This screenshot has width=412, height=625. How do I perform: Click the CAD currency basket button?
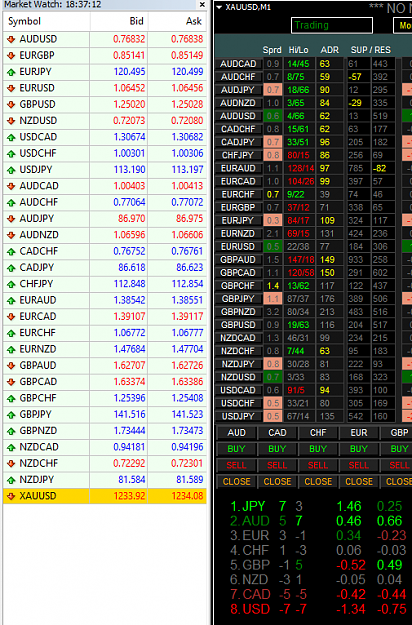click(x=277, y=433)
